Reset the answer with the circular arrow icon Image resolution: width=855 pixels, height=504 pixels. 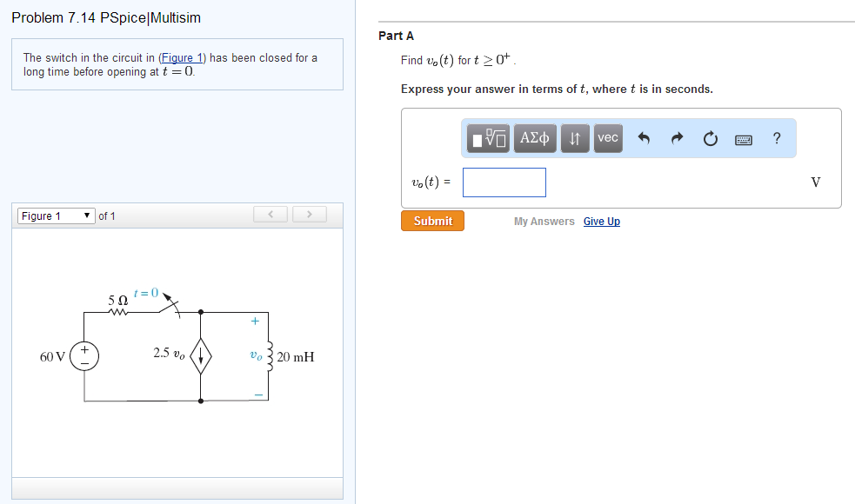[x=710, y=137]
